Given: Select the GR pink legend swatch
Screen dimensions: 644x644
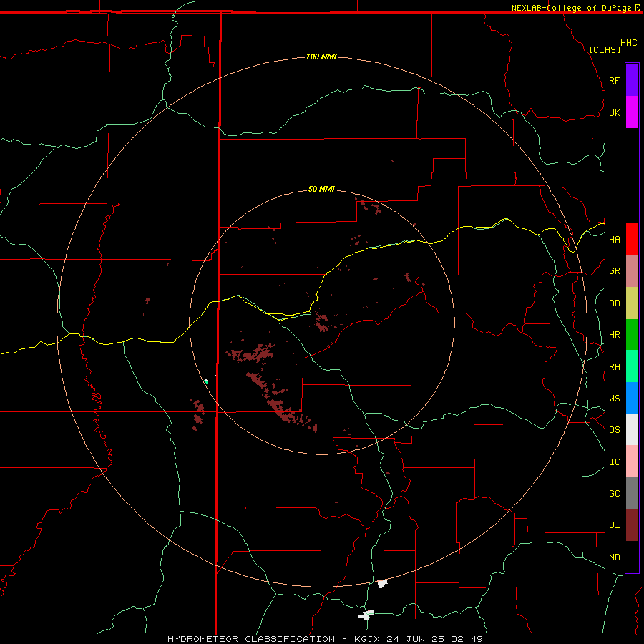Looking at the screenshot, I should click(x=632, y=271).
